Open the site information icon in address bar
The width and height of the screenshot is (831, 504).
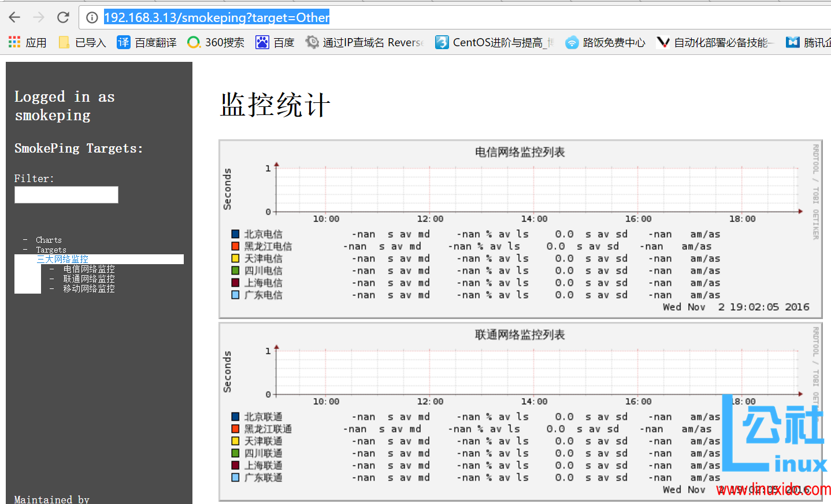coord(91,17)
